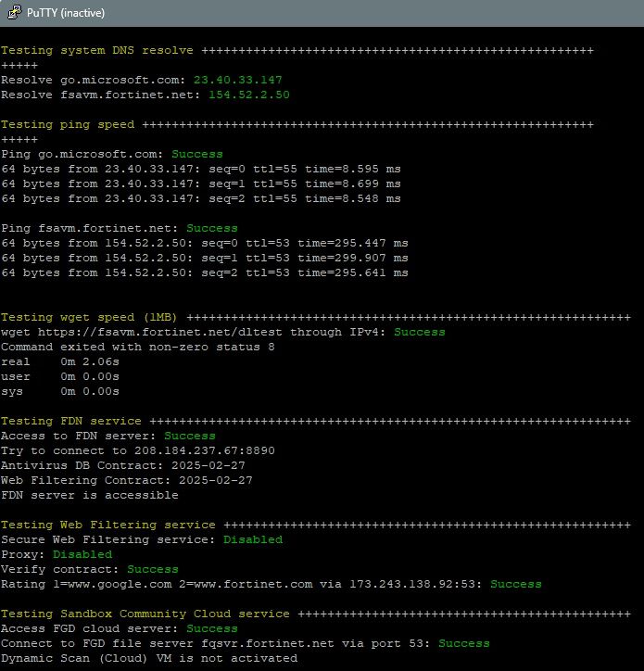Click Disabled status of Secure Web Filtering service
Viewport: 644px width, 671px height.
point(253,539)
